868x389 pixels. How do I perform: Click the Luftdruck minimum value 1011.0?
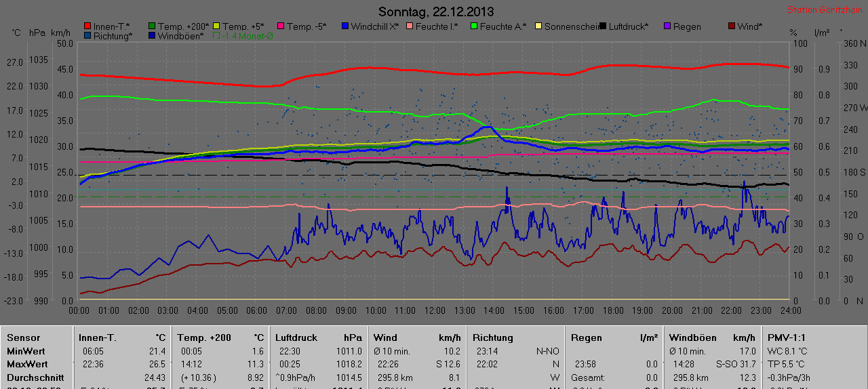coord(349,351)
